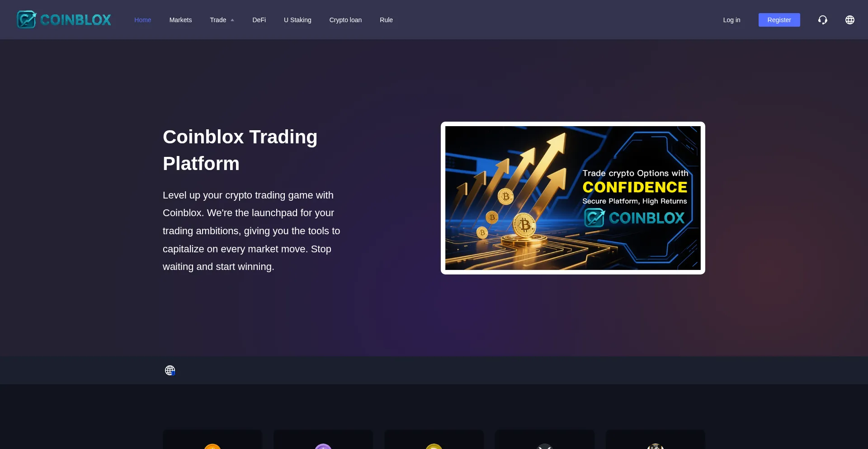Click the Log in link

click(x=731, y=20)
